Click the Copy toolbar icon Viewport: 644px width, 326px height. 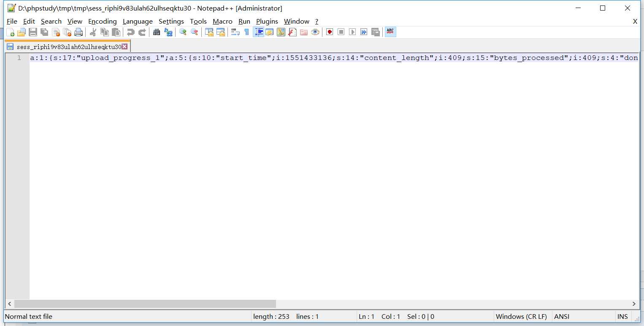point(105,32)
